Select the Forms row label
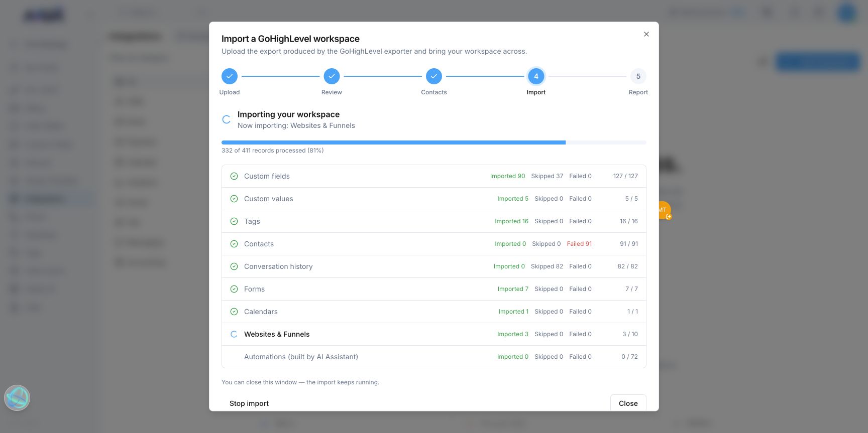This screenshot has height=433, width=868. click(x=255, y=289)
